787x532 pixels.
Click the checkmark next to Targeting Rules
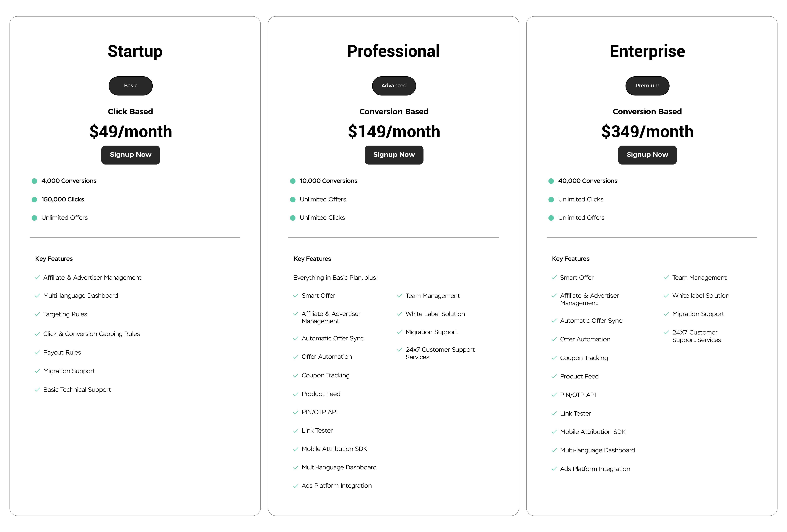(x=37, y=314)
